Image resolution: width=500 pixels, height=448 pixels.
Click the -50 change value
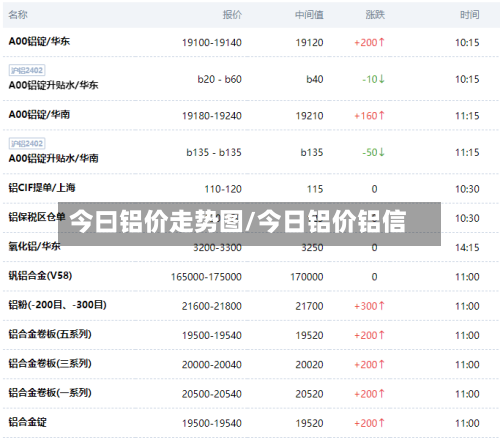click(x=373, y=153)
